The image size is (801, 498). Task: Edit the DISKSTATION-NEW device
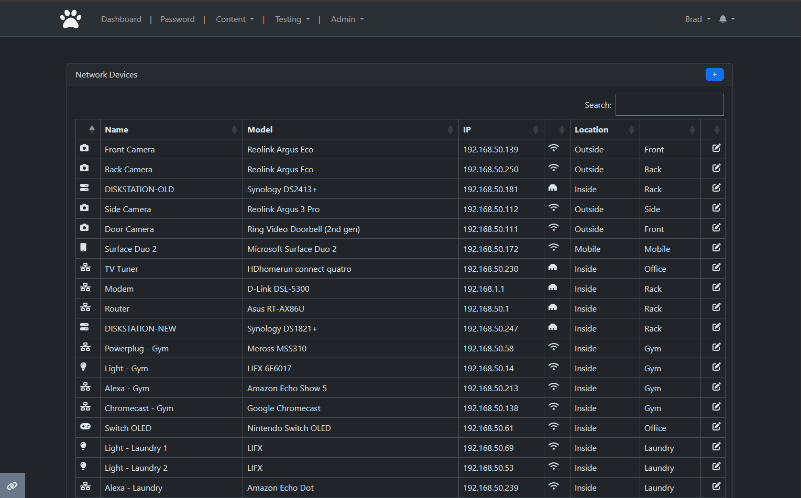pyautogui.click(x=716, y=327)
